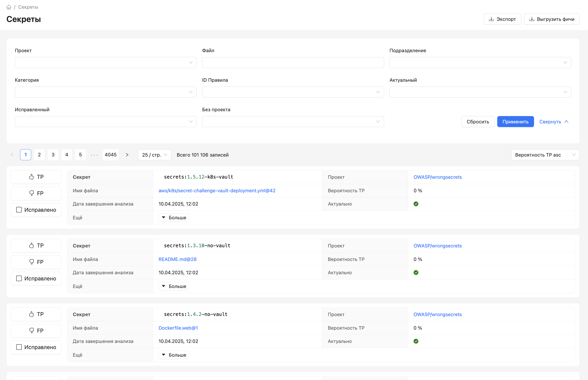Screen dimensions: 588x380
Task: Open Dockerfile.web@1 file link
Action: click(x=178, y=328)
